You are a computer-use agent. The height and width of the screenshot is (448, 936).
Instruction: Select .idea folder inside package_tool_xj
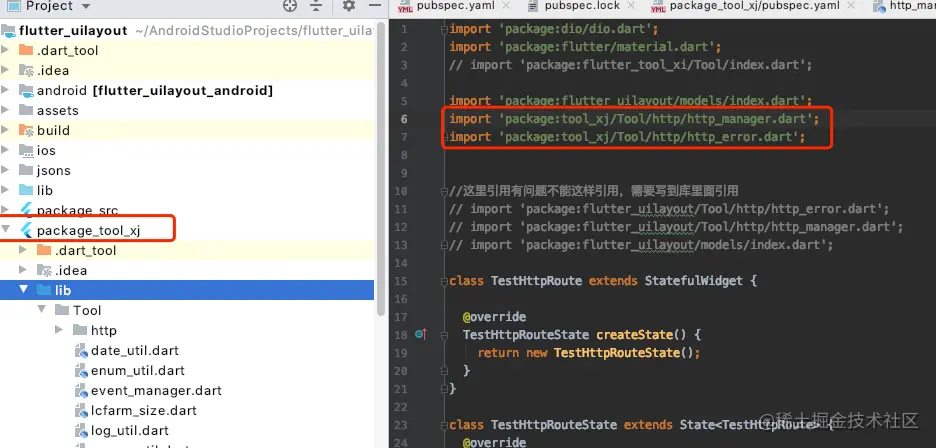70,270
